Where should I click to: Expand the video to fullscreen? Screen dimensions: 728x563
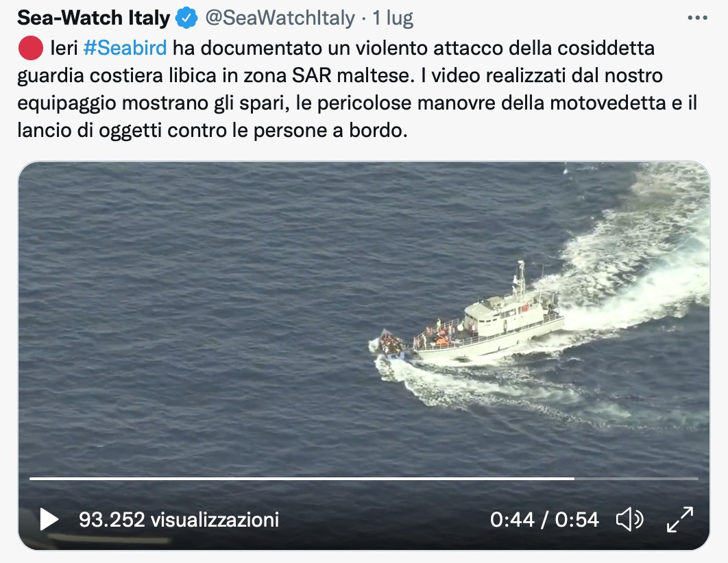tap(680, 519)
